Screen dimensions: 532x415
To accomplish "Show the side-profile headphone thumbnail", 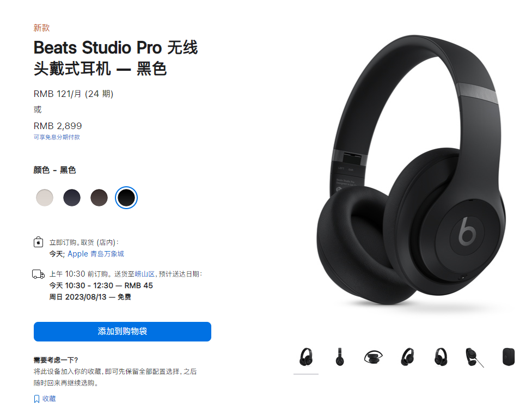I will (340, 357).
